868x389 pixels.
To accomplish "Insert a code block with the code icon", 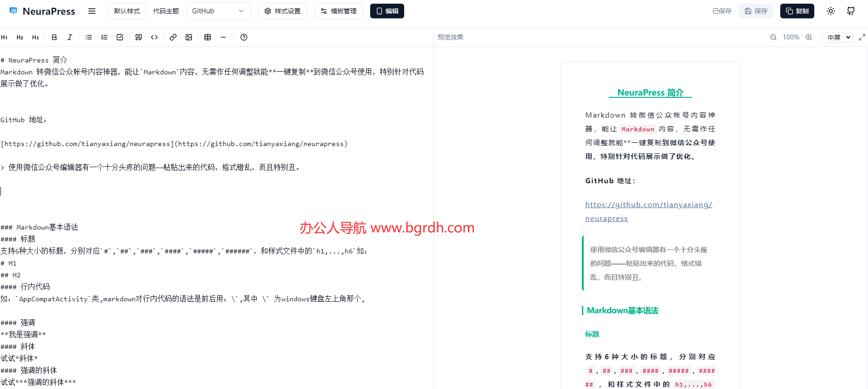I will (154, 37).
